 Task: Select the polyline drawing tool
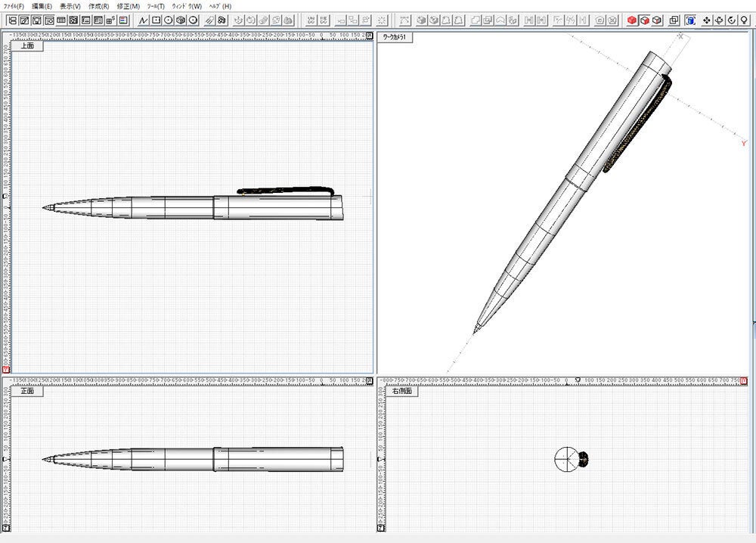(143, 20)
